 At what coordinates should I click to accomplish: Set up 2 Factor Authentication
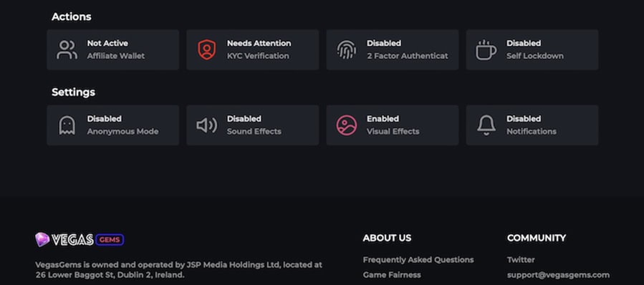coord(393,49)
